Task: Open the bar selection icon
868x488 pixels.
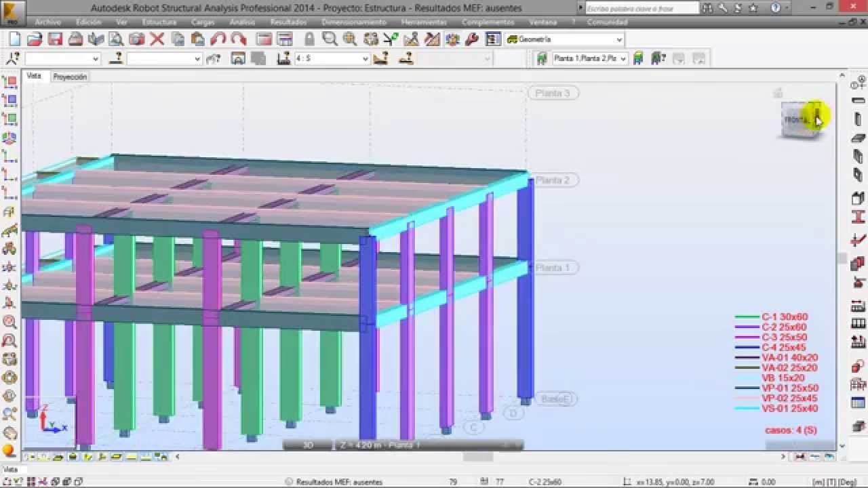Action: point(115,59)
